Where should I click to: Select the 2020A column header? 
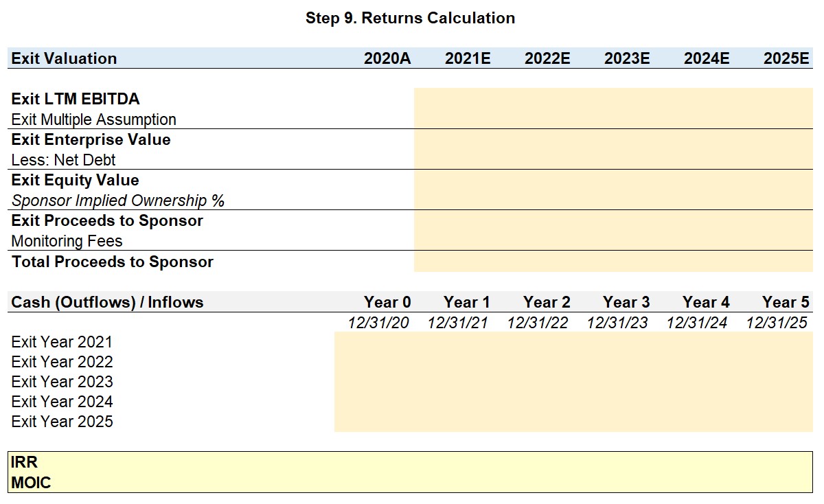387,58
